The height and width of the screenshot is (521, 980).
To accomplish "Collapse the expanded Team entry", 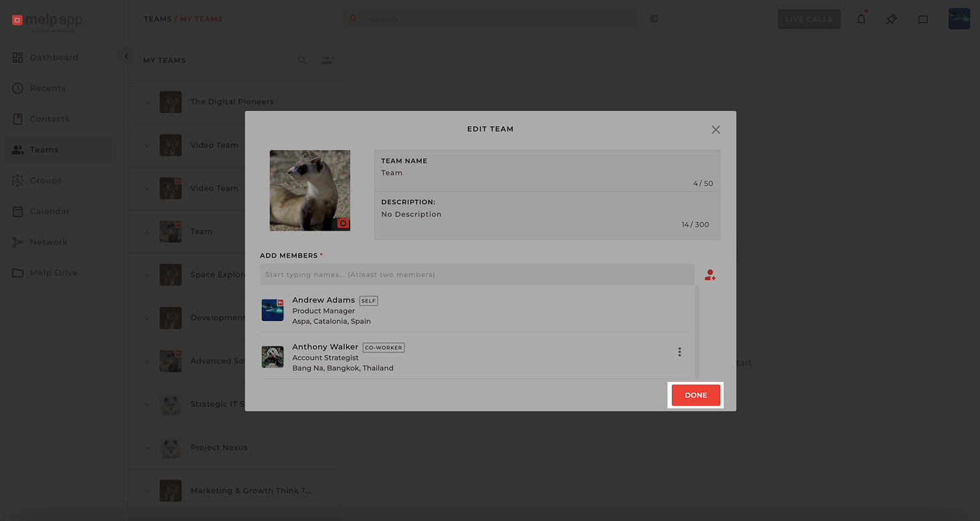I will point(148,232).
